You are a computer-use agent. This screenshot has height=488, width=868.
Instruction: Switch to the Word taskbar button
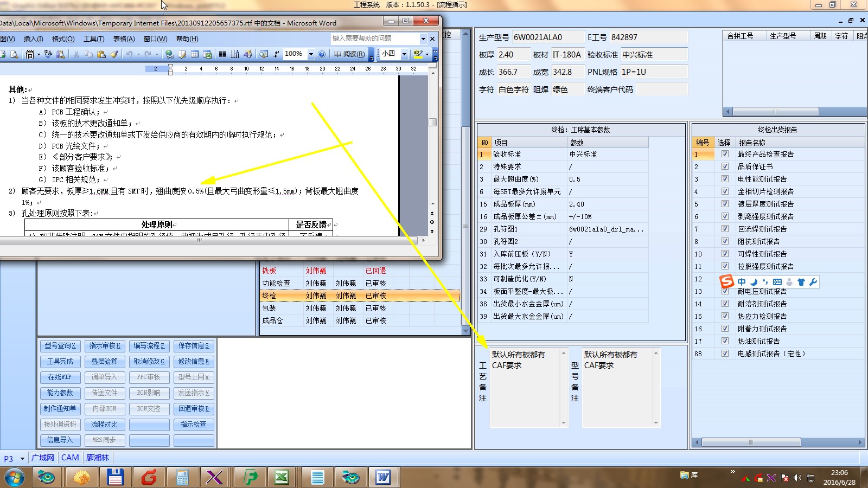click(x=383, y=477)
